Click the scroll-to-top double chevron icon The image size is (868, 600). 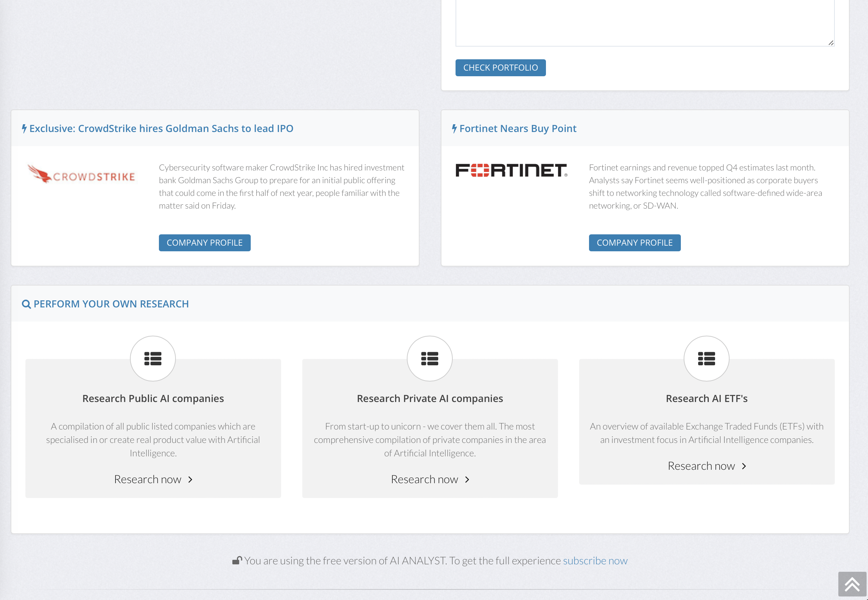[x=852, y=584]
